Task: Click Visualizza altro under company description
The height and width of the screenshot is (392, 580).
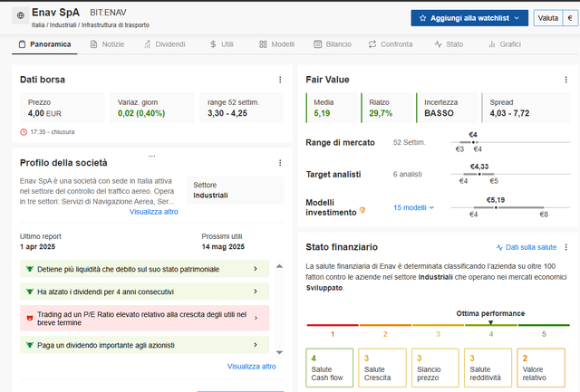Action: [153, 212]
